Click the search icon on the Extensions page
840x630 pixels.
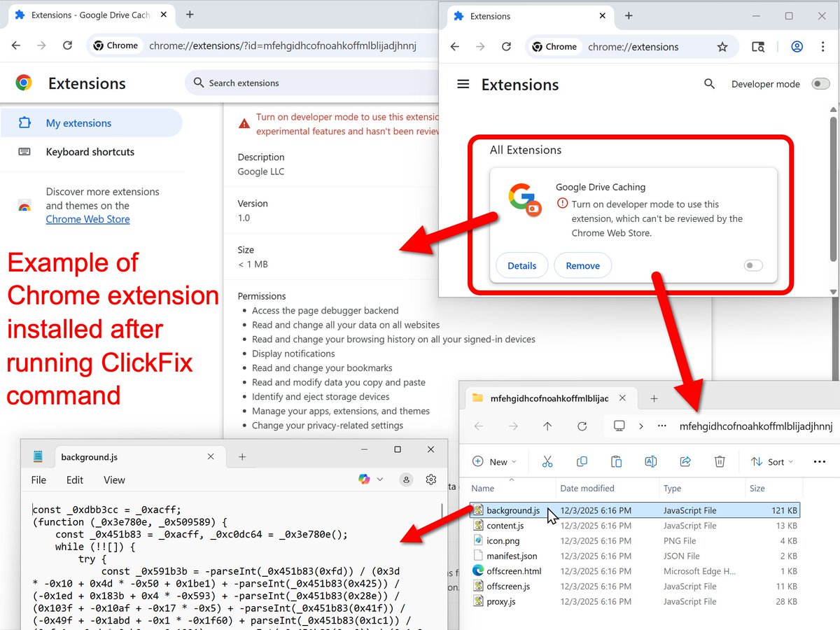click(x=710, y=83)
